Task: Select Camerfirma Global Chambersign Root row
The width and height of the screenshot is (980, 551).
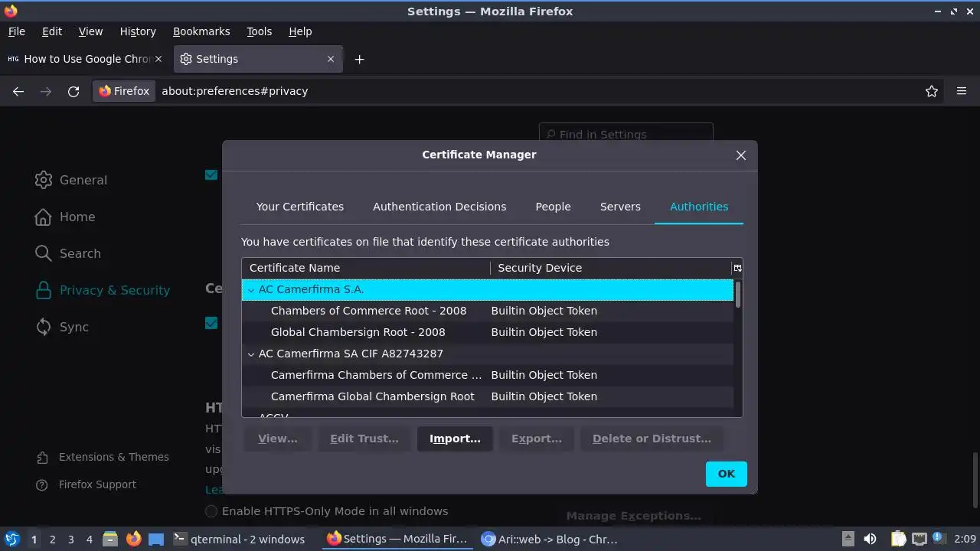Action: click(488, 396)
